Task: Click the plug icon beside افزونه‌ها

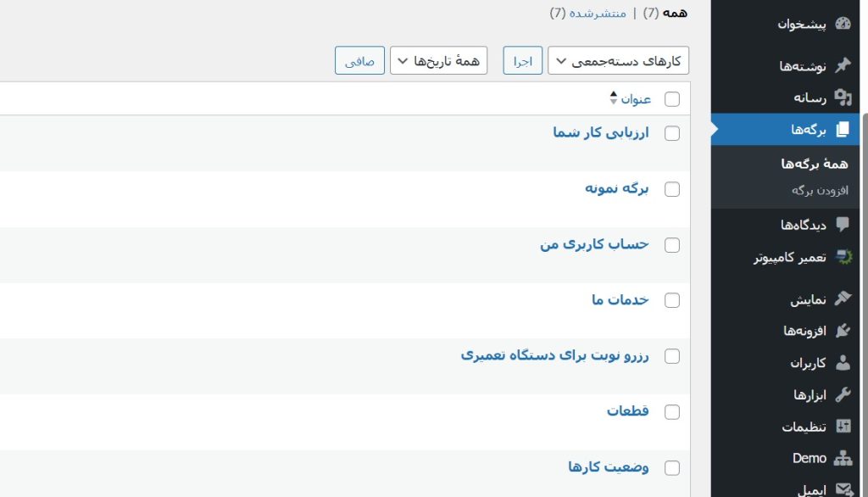Action: [843, 331]
